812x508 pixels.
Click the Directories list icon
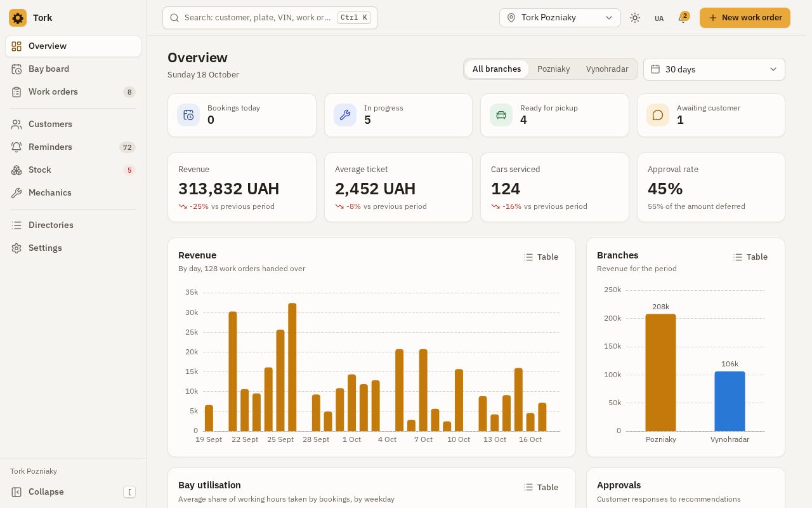click(x=16, y=225)
